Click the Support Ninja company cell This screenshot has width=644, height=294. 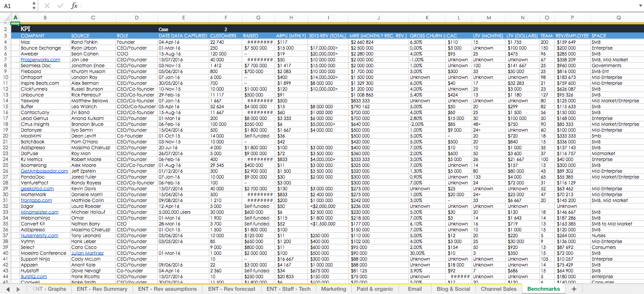45,259
